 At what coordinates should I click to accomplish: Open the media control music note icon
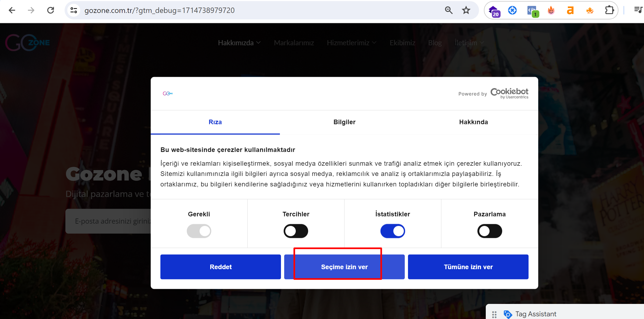point(638,10)
